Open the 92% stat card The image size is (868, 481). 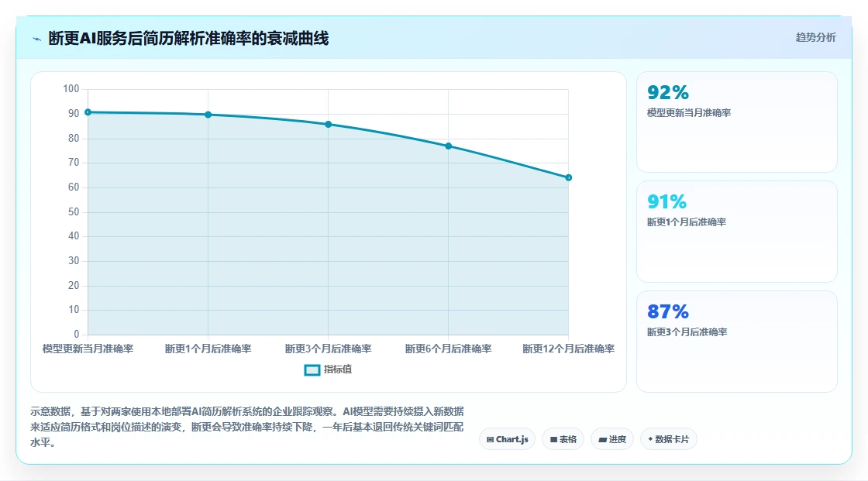737,122
